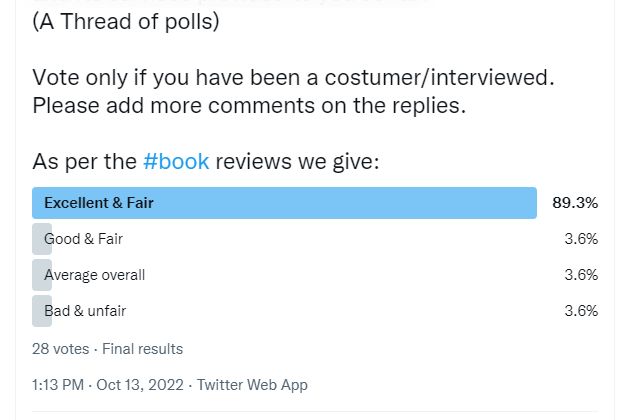Choose the Average overall poll option
The width and height of the screenshot is (624, 420).
[94, 275]
